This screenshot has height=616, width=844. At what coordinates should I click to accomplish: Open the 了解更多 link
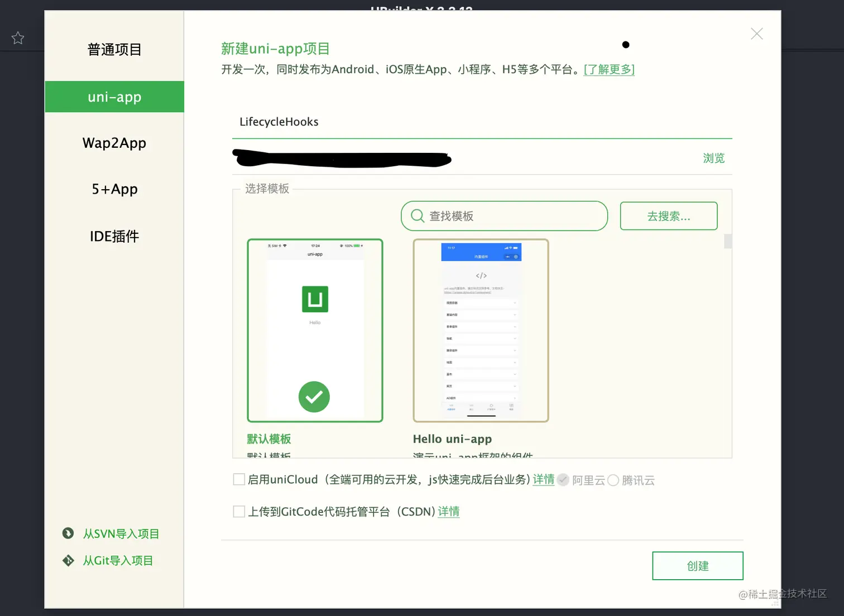tap(609, 69)
